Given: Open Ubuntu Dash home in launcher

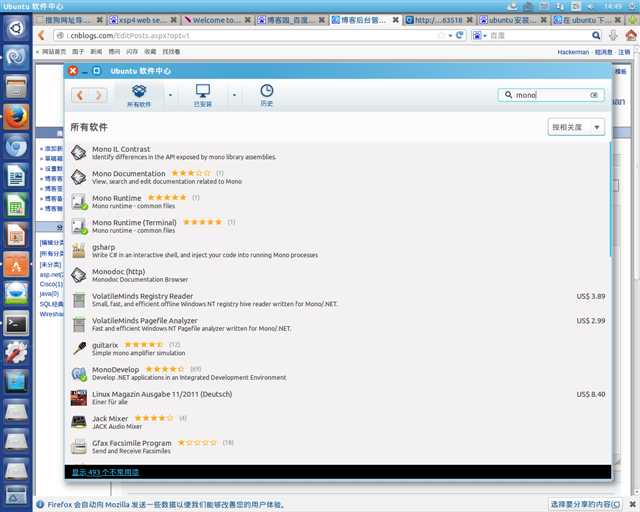Looking at the screenshot, I should coord(16,28).
